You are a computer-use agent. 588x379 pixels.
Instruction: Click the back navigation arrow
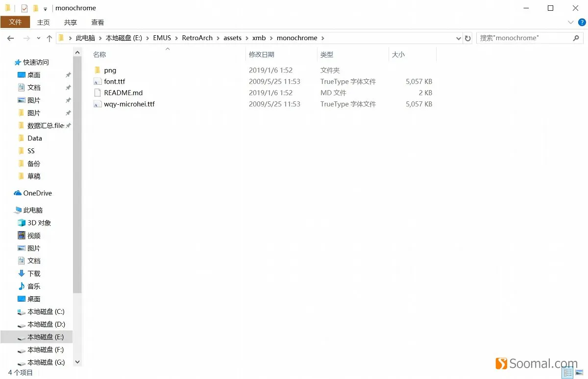click(10, 38)
